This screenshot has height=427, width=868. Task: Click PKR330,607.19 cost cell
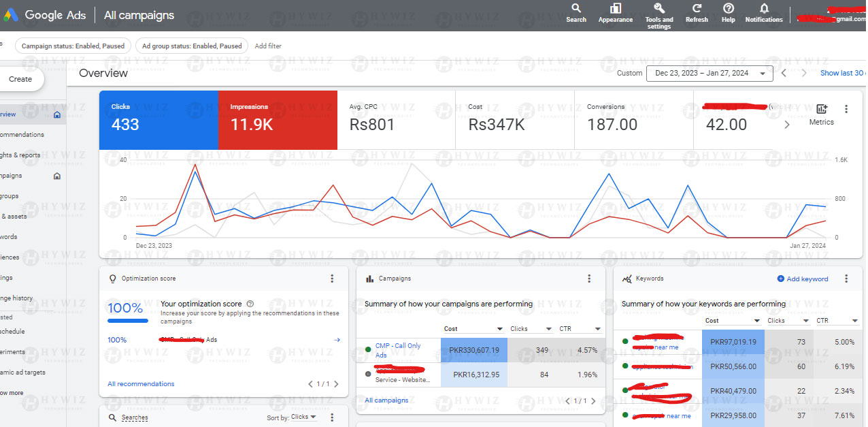(x=474, y=350)
